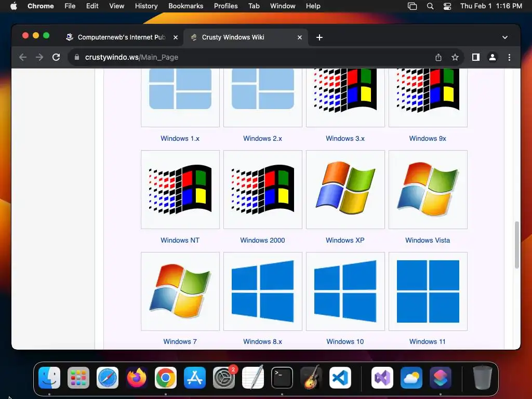Open Chrome's three-dot menu
This screenshot has height=399, width=532.
[x=509, y=57]
